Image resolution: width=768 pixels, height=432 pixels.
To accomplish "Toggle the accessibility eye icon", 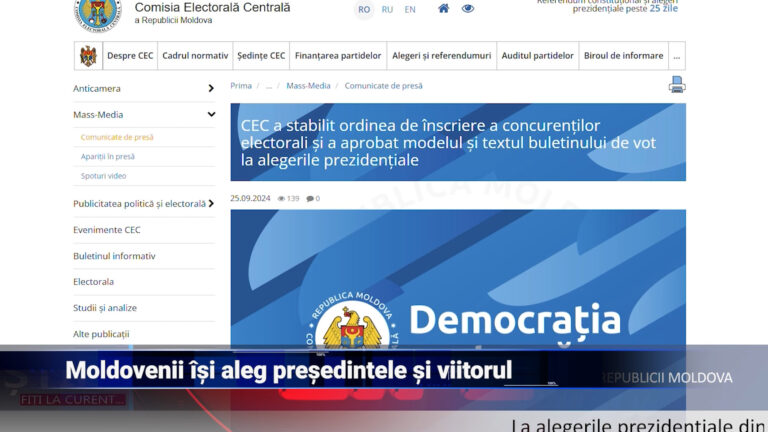I will 467,9.
